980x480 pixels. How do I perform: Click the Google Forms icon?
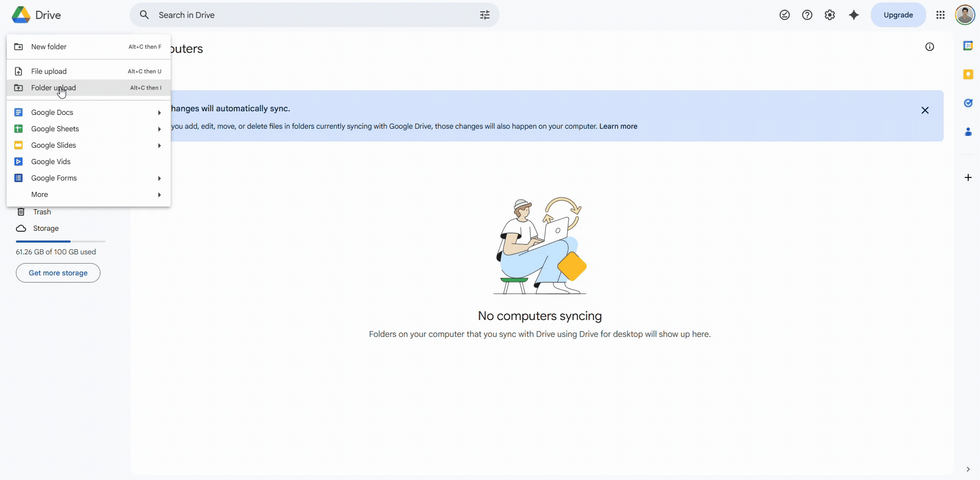18,178
